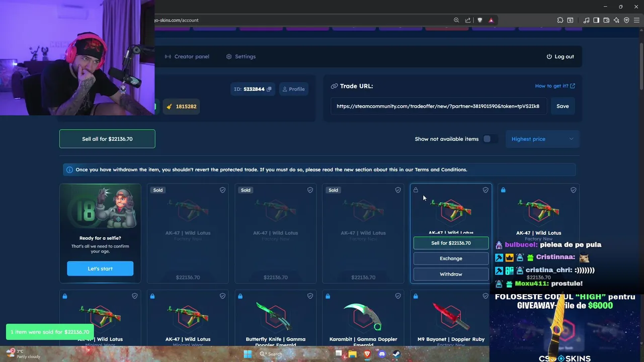The width and height of the screenshot is (644, 362).
Task: Click the Trade URL input field
Action: pyautogui.click(x=438, y=106)
